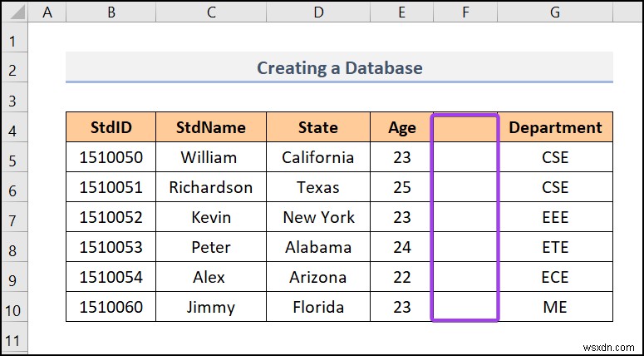Select row 5 header
The image size is (644, 356).
coord(13,157)
